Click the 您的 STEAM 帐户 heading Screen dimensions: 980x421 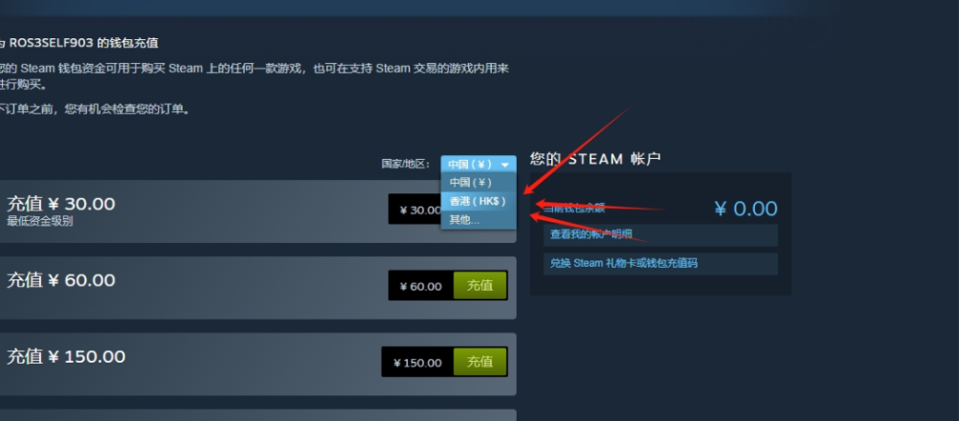point(595,159)
